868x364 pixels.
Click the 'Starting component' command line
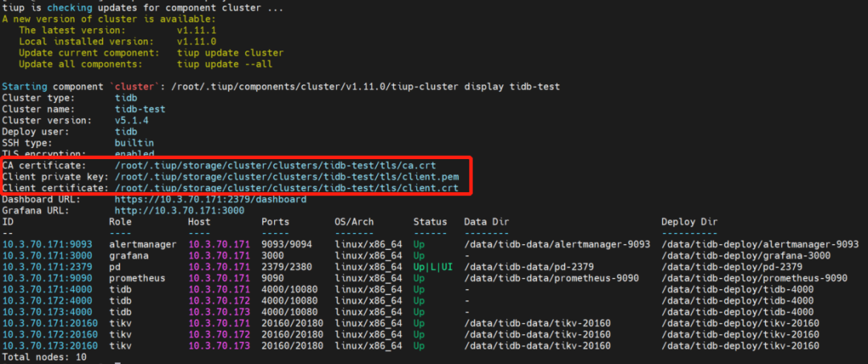(x=280, y=87)
